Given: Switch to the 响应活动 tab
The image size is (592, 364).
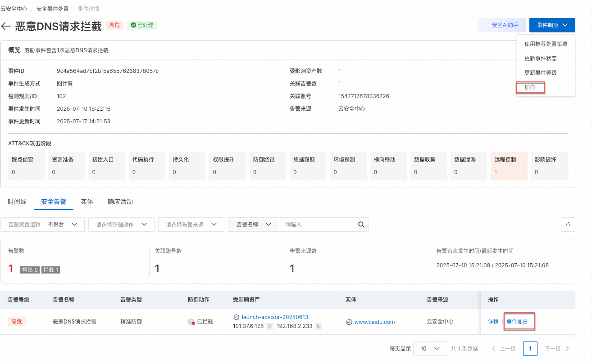Looking at the screenshot, I should (120, 202).
